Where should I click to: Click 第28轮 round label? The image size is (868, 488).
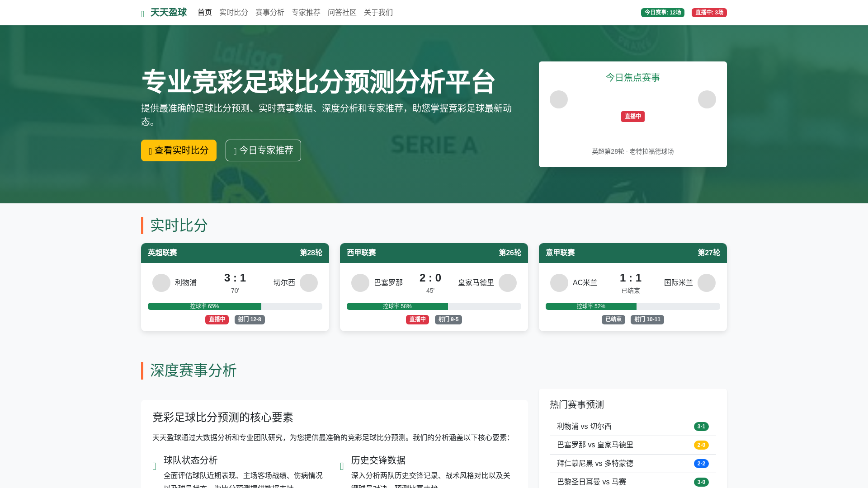[x=311, y=253]
